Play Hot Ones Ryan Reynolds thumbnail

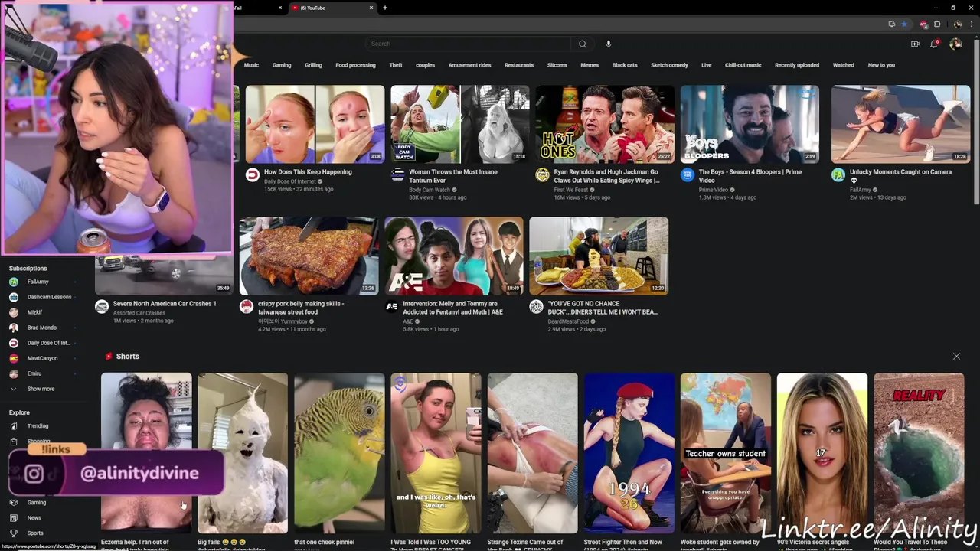tap(605, 124)
